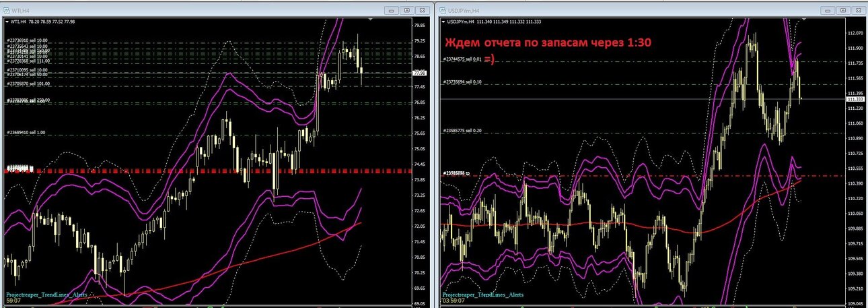The image size is (868, 308).
Task: Click the current price label 111.333
Action: pos(856,99)
